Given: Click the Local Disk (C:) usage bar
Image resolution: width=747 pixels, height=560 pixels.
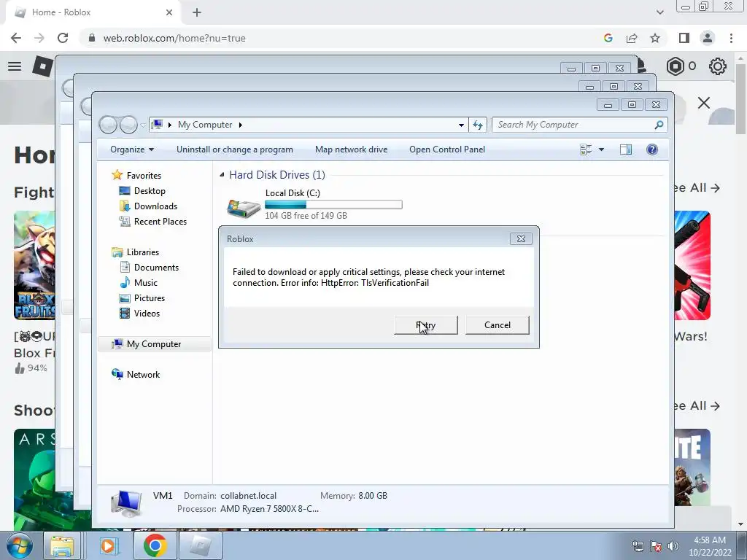Looking at the screenshot, I should coord(333,204).
